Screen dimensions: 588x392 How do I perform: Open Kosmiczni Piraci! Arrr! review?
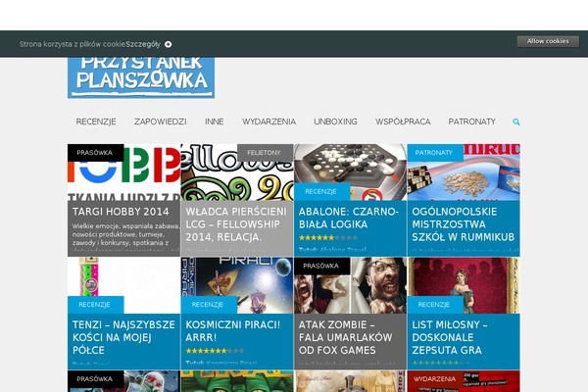pyautogui.click(x=233, y=331)
